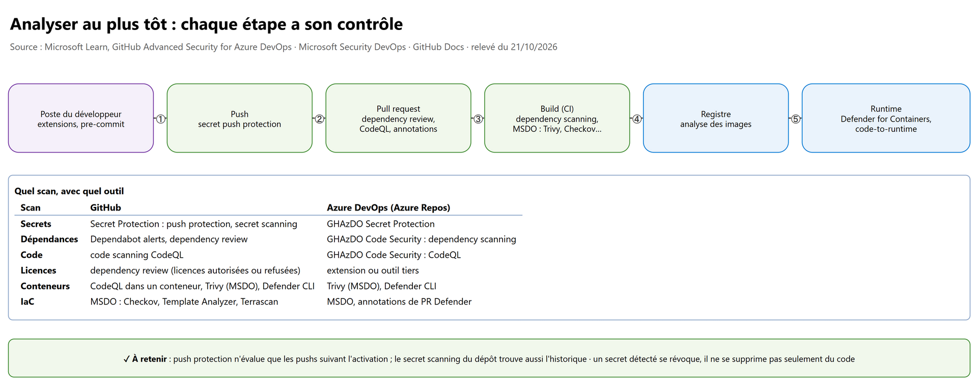Screen dimensions: 980x387
Task: Select the "Poste du développeur" stage box
Action: tap(81, 118)
